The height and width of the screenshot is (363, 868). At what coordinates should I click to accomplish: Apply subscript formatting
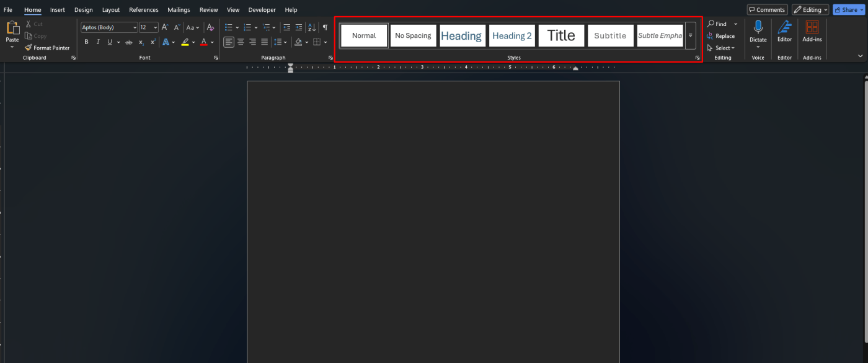pos(141,42)
